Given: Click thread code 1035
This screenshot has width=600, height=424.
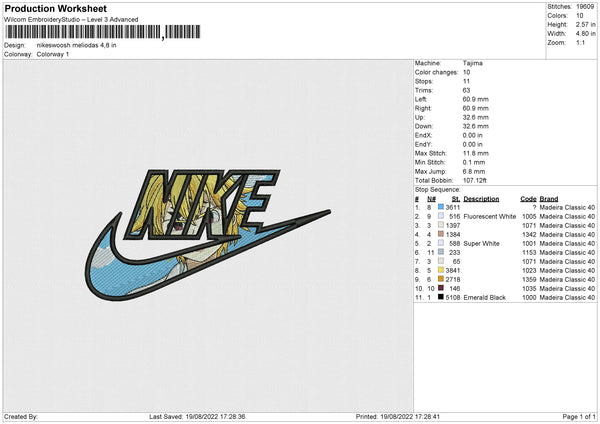Looking at the screenshot, I should (x=529, y=289).
